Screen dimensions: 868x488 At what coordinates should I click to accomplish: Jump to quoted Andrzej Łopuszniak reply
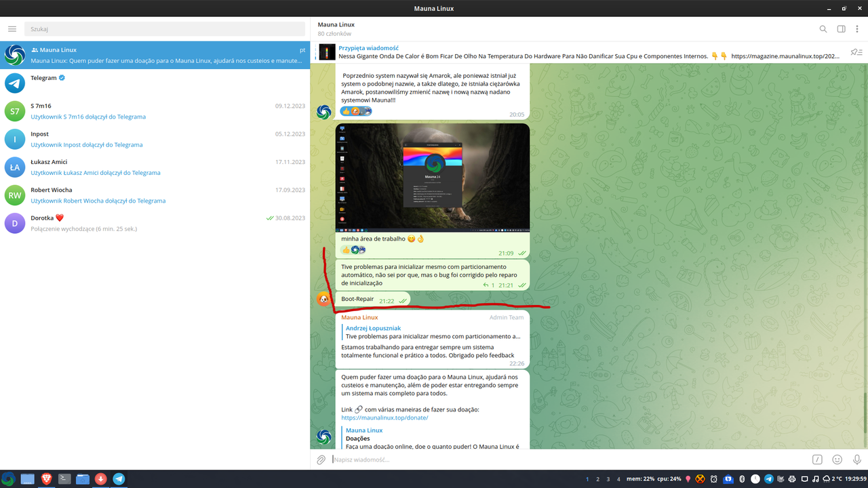pyautogui.click(x=434, y=332)
